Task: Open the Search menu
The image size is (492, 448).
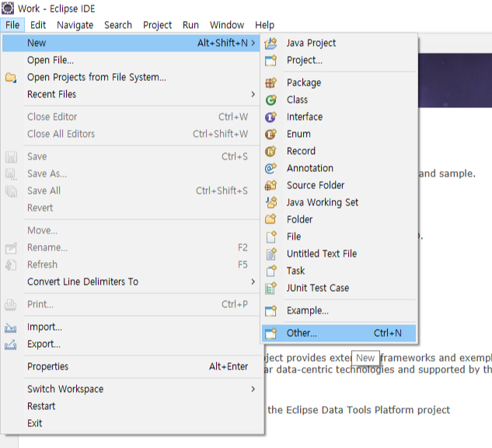Action: (x=118, y=25)
